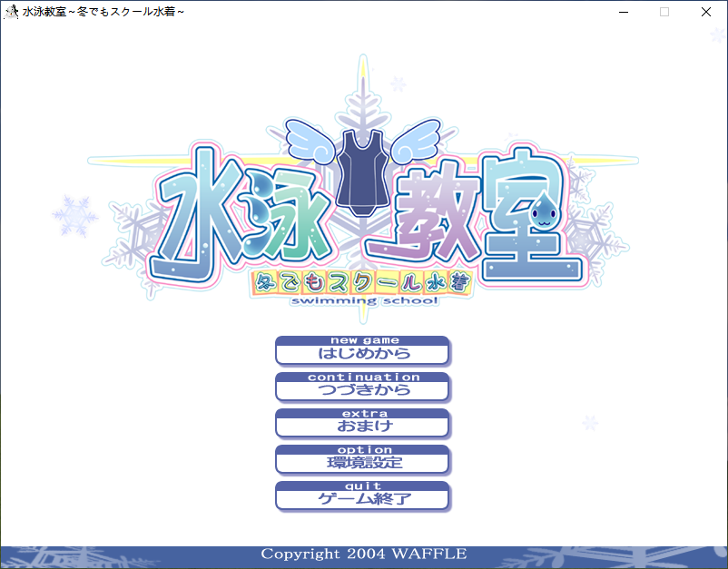Open the おまけ extra menu
The width and height of the screenshot is (728, 569).
(x=362, y=424)
